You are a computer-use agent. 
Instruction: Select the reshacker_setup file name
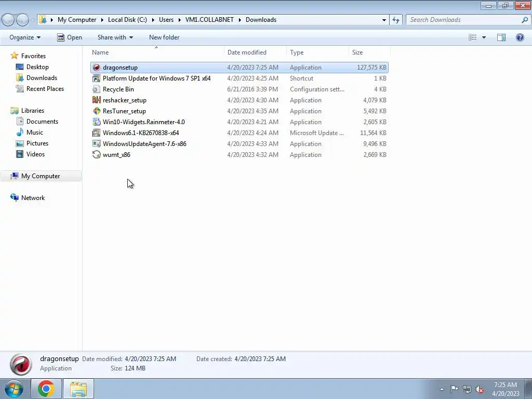(125, 100)
